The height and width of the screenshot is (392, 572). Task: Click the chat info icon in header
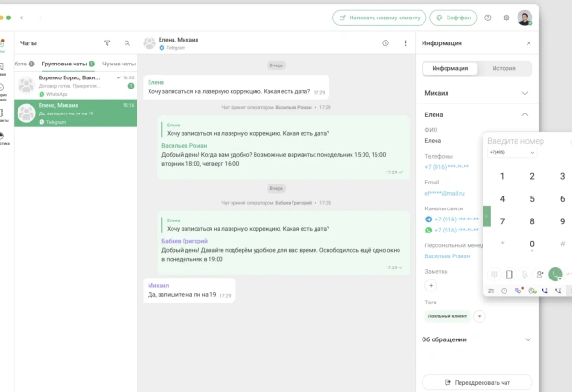point(386,42)
